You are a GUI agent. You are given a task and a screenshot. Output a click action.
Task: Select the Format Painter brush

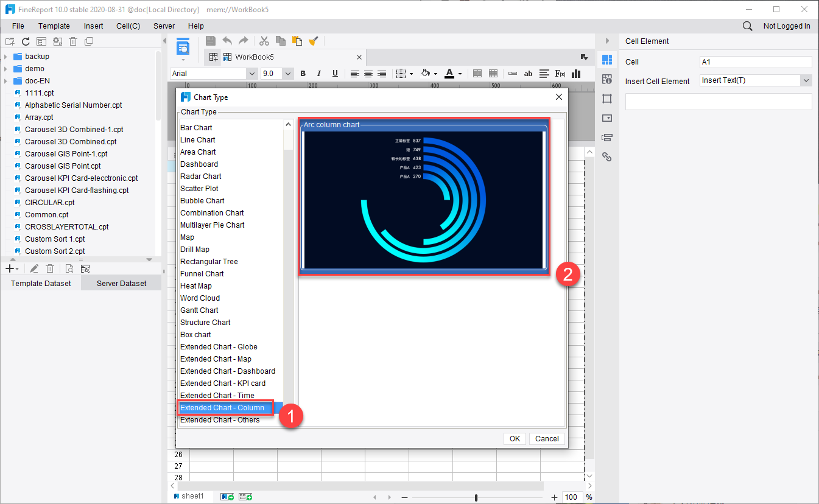click(x=314, y=41)
